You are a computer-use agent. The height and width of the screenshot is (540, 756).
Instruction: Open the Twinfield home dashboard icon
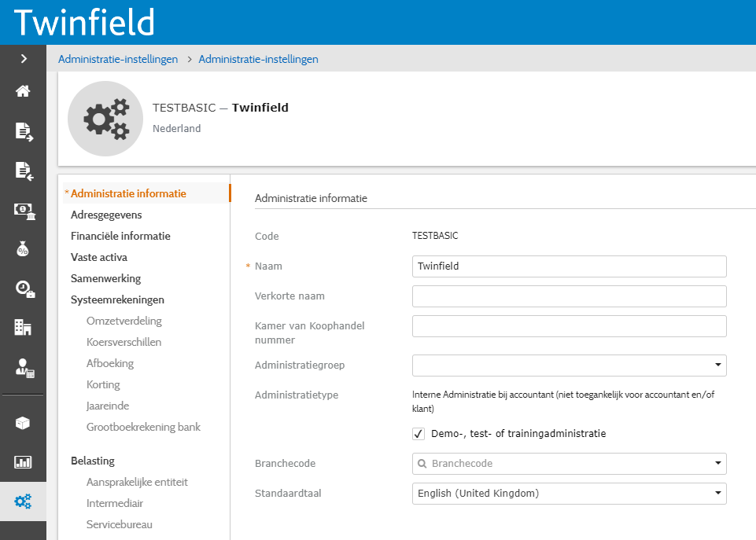coord(23,91)
